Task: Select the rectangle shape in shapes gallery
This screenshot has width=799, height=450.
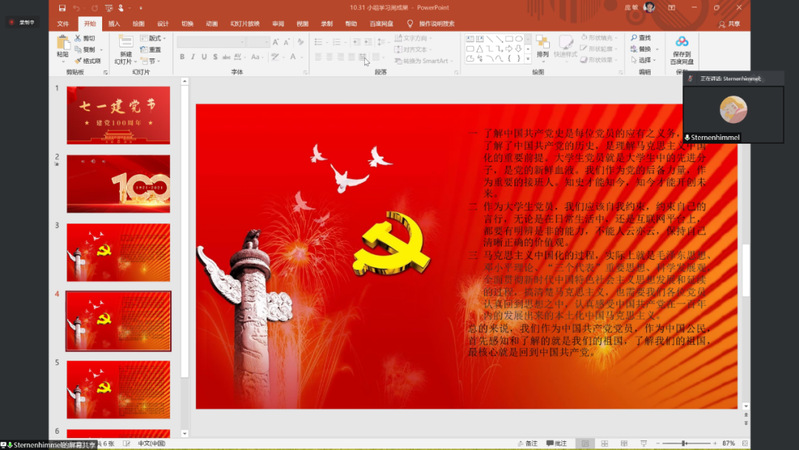Action: pyautogui.click(x=509, y=39)
